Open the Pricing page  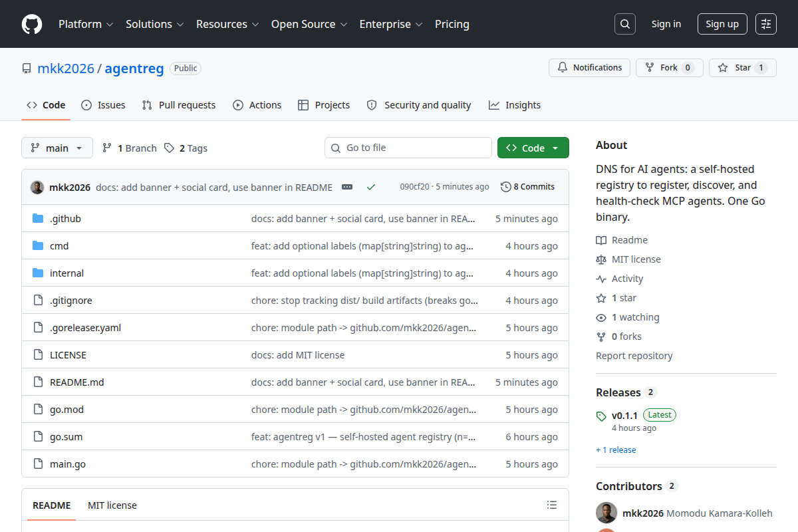click(x=452, y=24)
